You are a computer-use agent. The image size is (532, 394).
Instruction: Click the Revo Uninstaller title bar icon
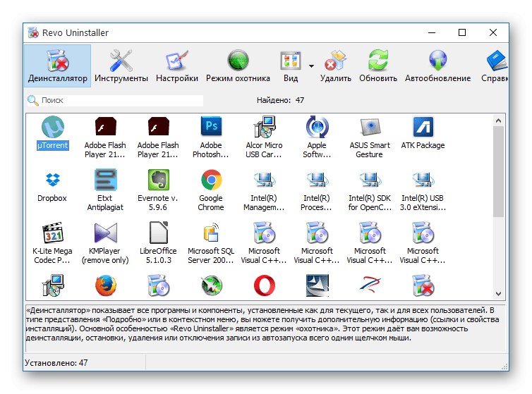[33, 32]
